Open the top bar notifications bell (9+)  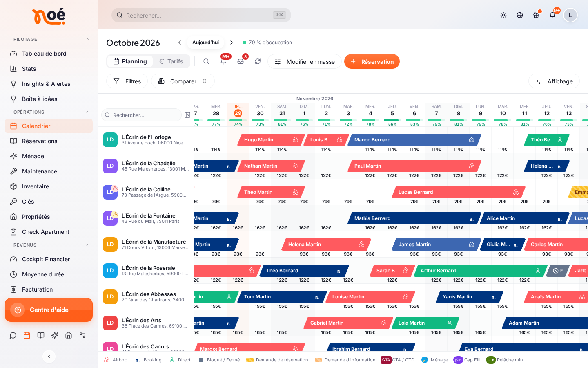552,15
